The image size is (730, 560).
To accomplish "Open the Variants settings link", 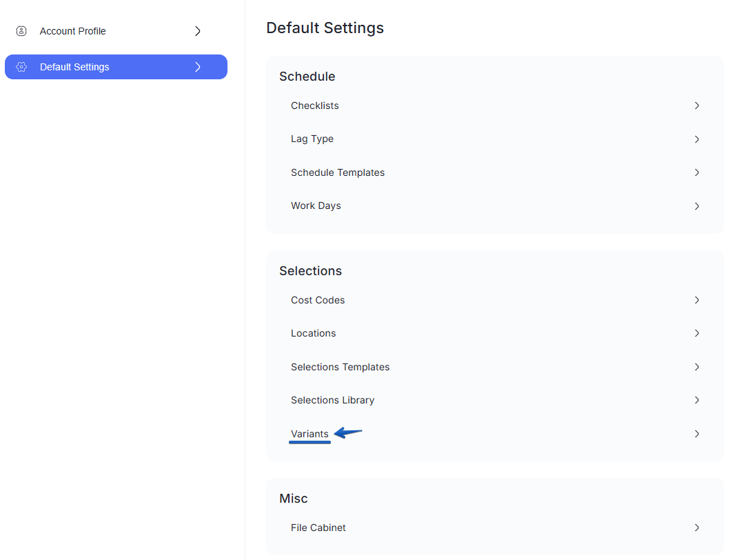I will [x=310, y=434].
